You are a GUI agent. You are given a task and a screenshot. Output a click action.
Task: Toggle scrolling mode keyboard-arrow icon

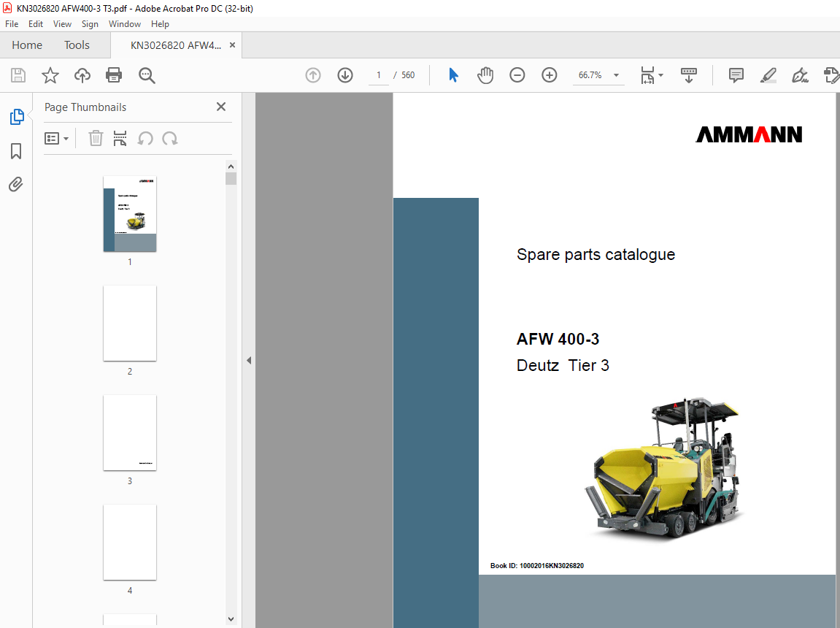point(688,75)
